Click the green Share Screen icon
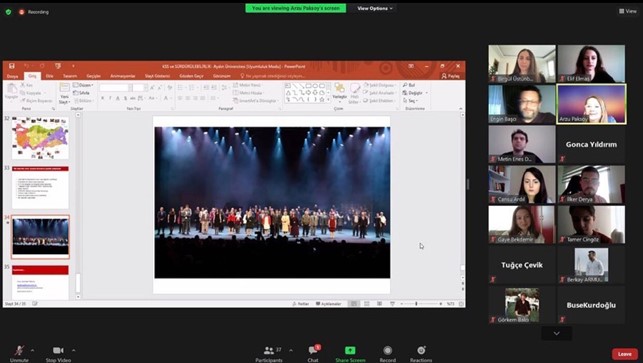The width and height of the screenshot is (643, 363). coord(350,350)
